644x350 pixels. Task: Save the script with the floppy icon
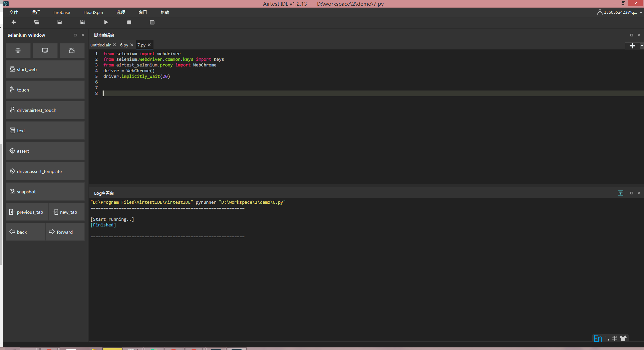[59, 22]
